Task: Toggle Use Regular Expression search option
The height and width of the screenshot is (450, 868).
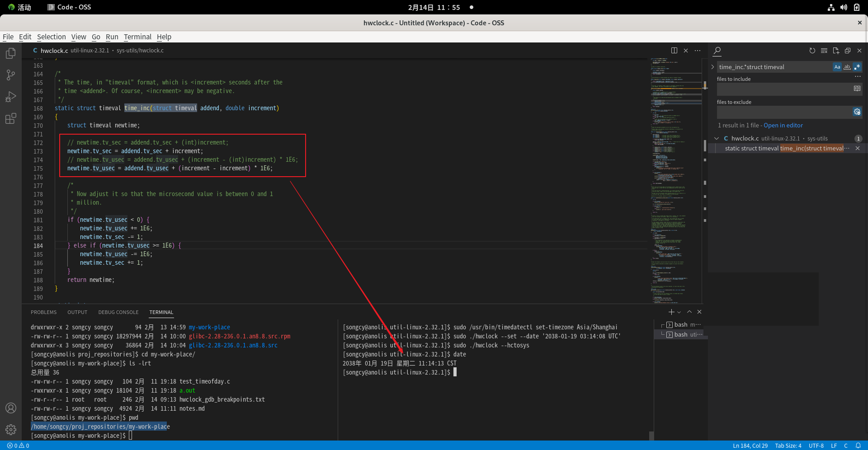Action: pos(857,67)
